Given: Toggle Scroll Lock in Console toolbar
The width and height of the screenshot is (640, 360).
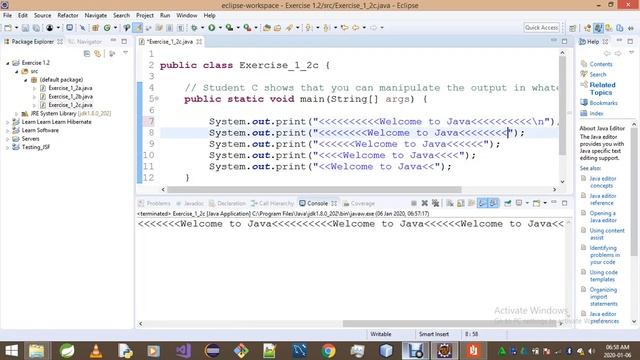Looking at the screenshot, I should click(x=460, y=203).
